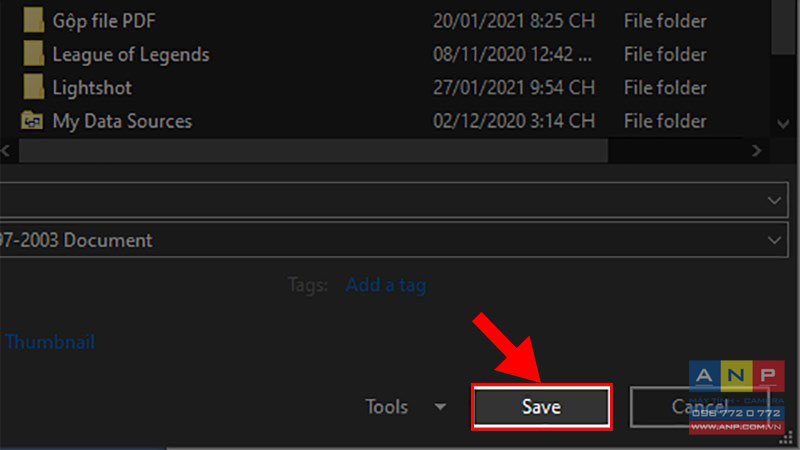Click the Add a tag link
The width and height of the screenshot is (800, 450).
[386, 285]
